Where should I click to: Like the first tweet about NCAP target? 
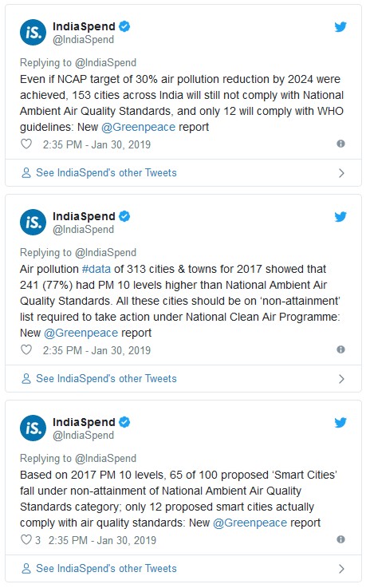[26, 144]
